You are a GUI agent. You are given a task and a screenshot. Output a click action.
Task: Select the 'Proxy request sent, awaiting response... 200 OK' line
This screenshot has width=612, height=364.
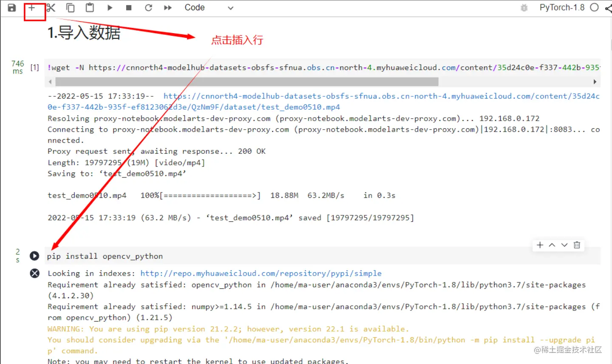[x=156, y=151]
